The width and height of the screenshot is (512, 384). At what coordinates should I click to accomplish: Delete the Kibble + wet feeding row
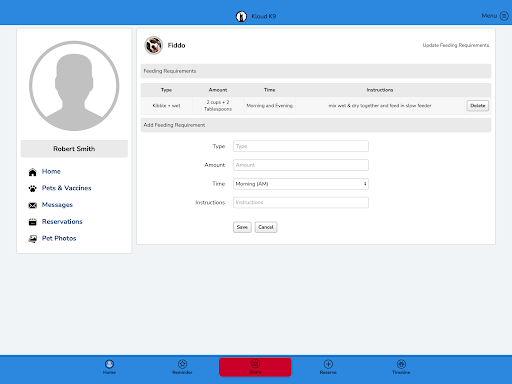478,106
